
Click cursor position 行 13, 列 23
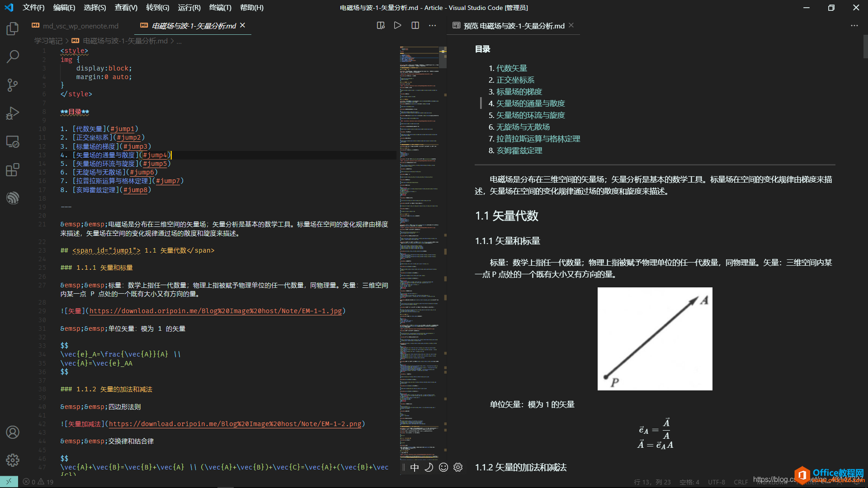coord(652,482)
